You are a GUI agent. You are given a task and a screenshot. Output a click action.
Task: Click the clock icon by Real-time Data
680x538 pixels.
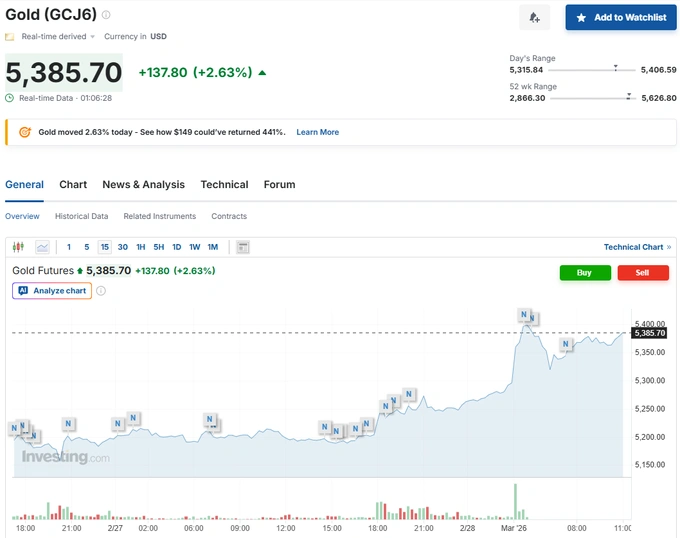pos(10,98)
